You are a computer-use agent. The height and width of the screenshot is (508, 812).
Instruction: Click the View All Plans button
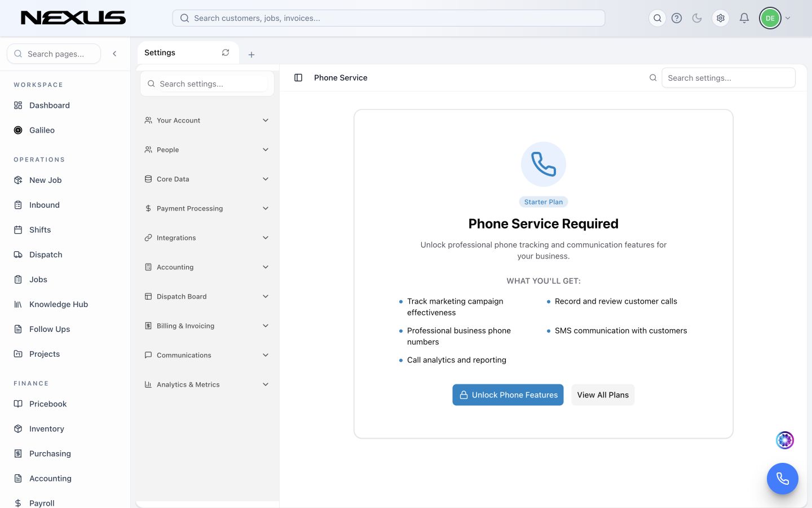(x=603, y=395)
